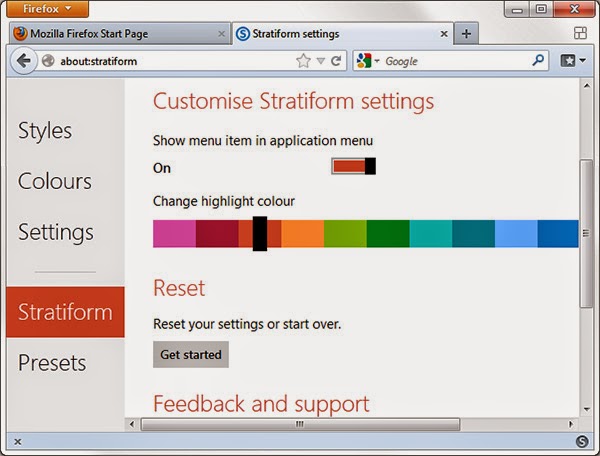Open the Firefox application menu button
The image size is (600, 456).
pyautogui.click(x=47, y=8)
